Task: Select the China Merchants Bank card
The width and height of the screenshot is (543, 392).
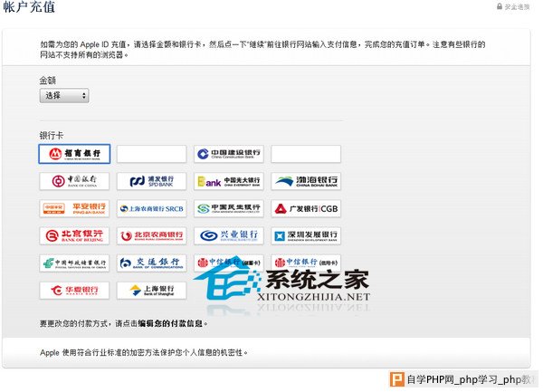Action: (x=74, y=154)
